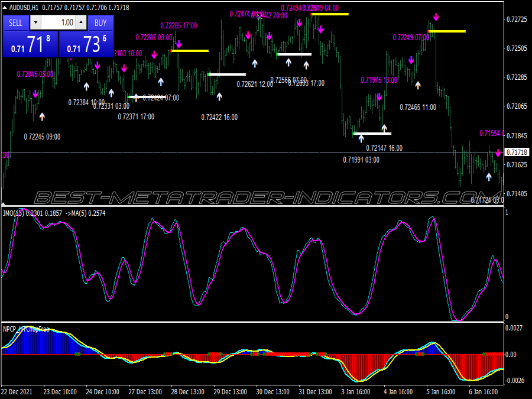Select the white level line above 0.72147 16:00
The height and width of the screenshot is (399, 532).
coord(372,134)
